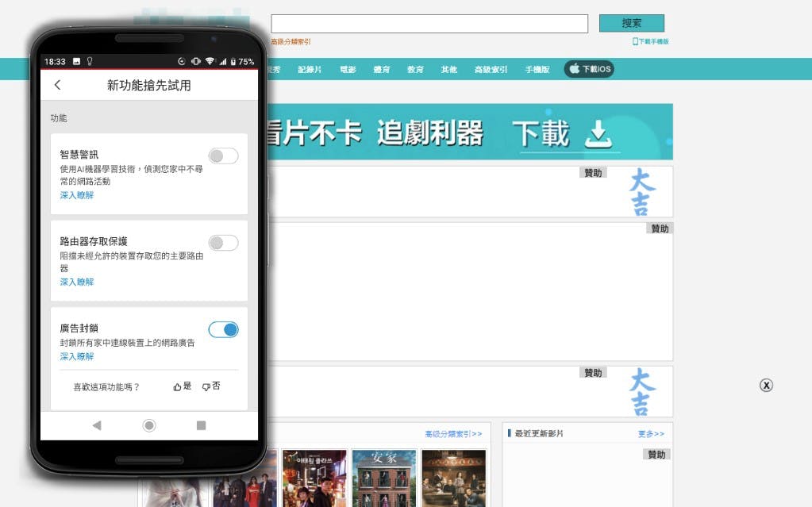Click 喜歡這項功能嗎? feedback text
812x507 pixels.
click(x=106, y=387)
